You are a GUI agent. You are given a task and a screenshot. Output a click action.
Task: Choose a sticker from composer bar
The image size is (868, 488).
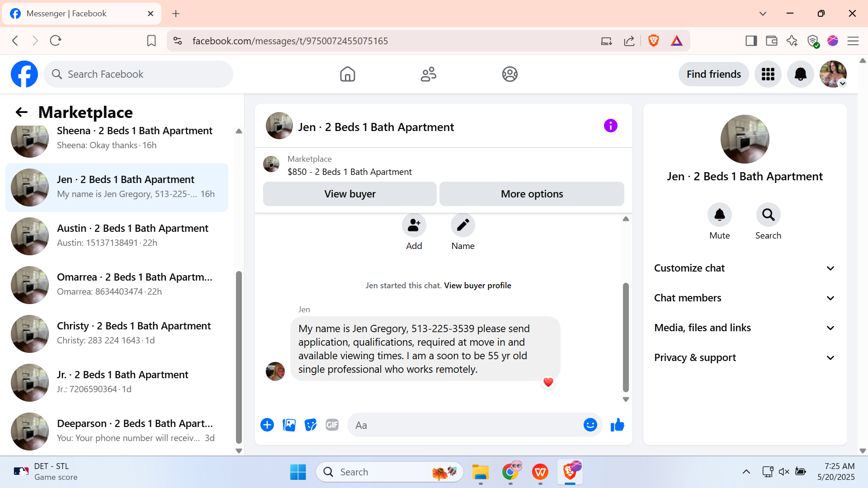pos(311,425)
